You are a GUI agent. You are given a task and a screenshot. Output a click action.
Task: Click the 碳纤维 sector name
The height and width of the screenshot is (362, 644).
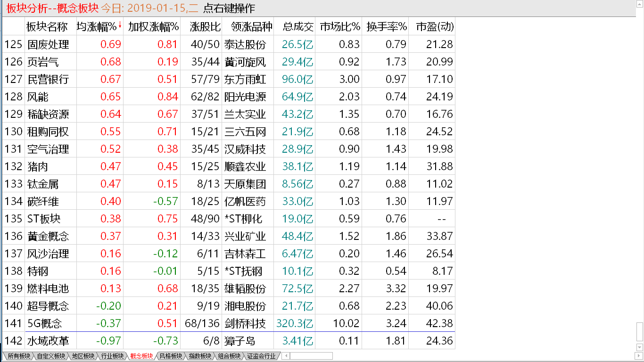[43, 201]
